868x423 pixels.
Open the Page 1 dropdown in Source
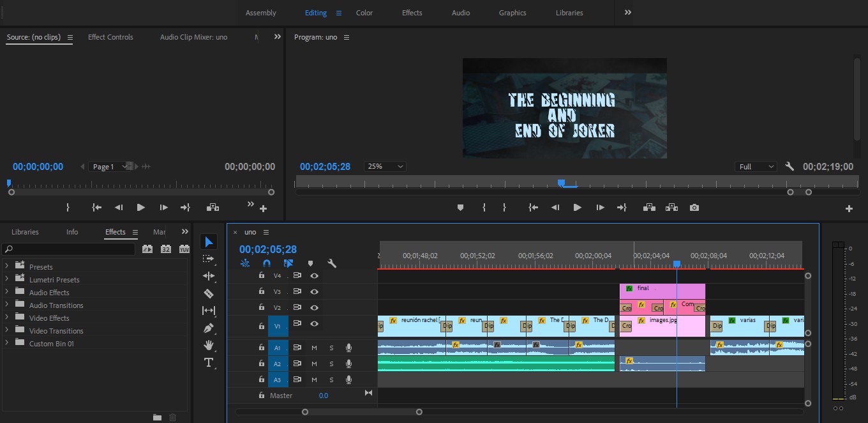(x=111, y=166)
